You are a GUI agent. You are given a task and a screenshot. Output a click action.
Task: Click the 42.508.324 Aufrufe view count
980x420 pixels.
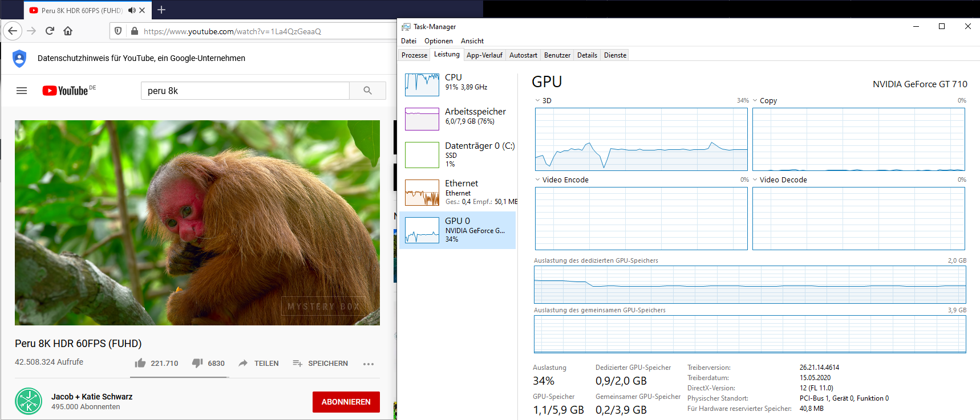click(49, 362)
